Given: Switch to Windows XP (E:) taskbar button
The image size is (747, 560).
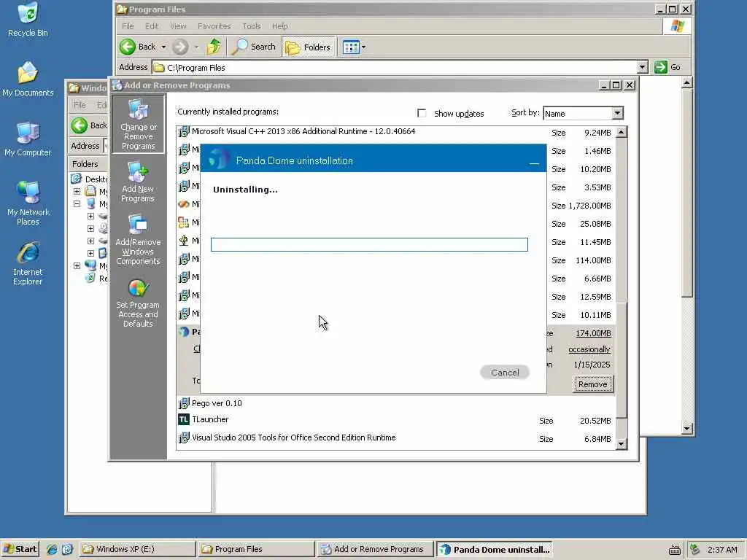Looking at the screenshot, I should 138,549.
